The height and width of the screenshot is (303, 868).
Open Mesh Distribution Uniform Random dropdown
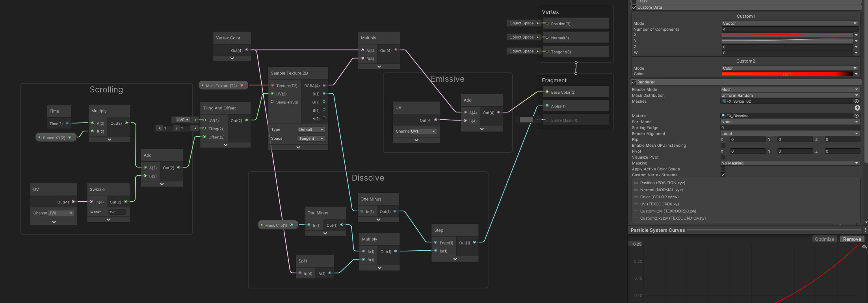790,95
